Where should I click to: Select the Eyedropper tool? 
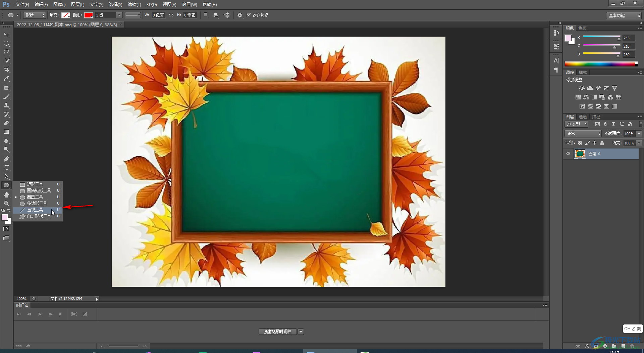point(6,79)
